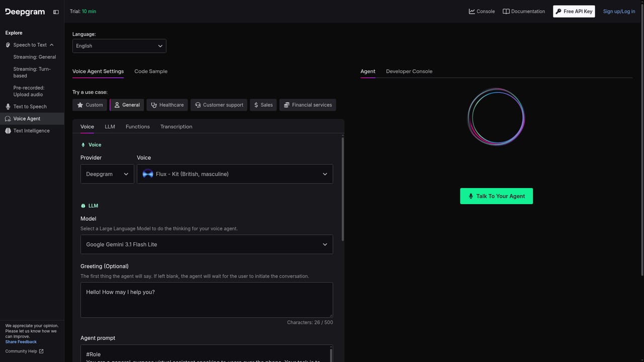
Task: Choose Custom use case
Action: 90,105
